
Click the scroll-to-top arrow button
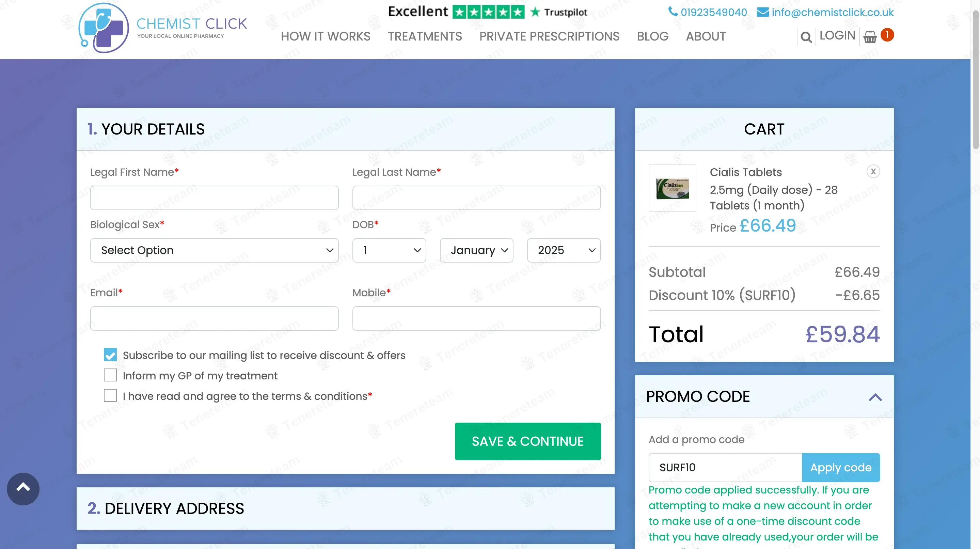point(23,488)
